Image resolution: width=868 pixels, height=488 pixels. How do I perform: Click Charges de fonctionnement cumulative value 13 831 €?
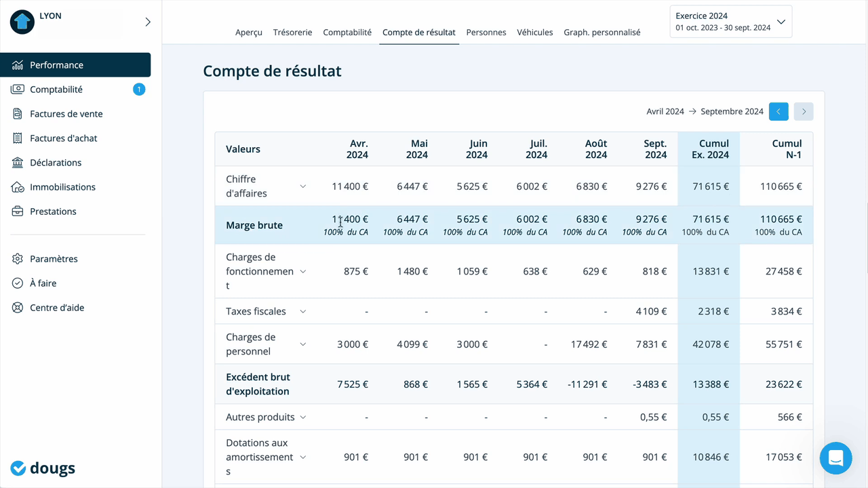[711, 271]
